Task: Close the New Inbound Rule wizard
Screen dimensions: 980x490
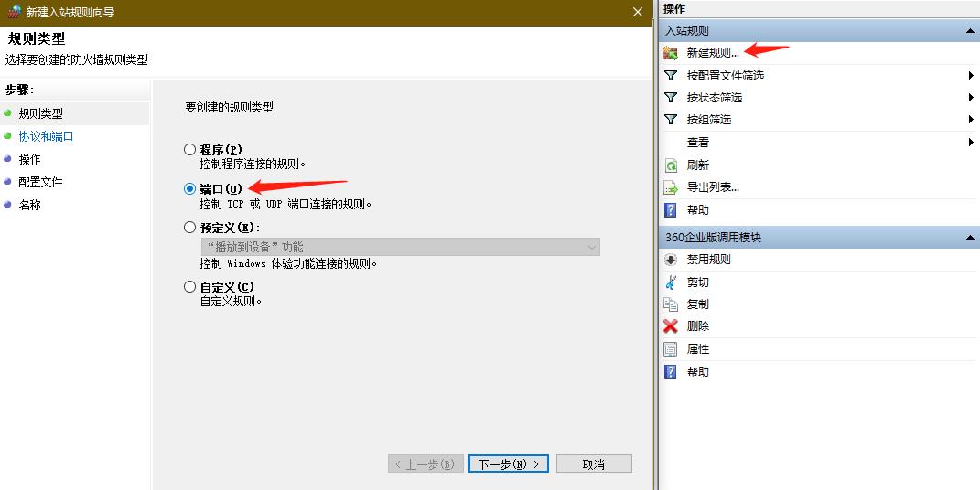Action: pos(637,12)
